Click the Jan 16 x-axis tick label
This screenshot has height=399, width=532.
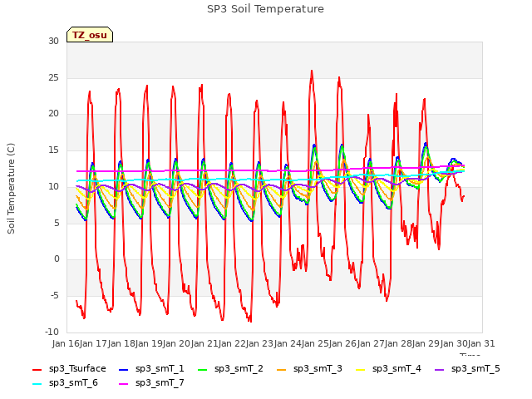tap(66, 343)
